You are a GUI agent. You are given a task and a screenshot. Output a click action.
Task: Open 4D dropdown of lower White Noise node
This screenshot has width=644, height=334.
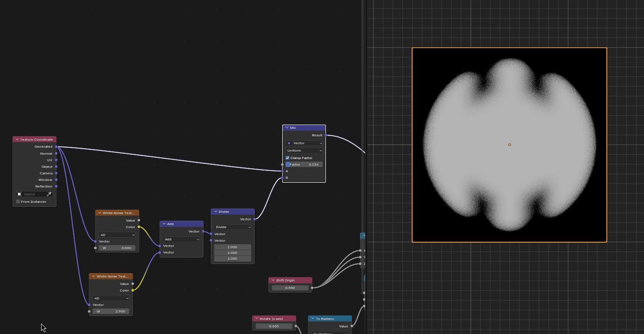pos(111,298)
